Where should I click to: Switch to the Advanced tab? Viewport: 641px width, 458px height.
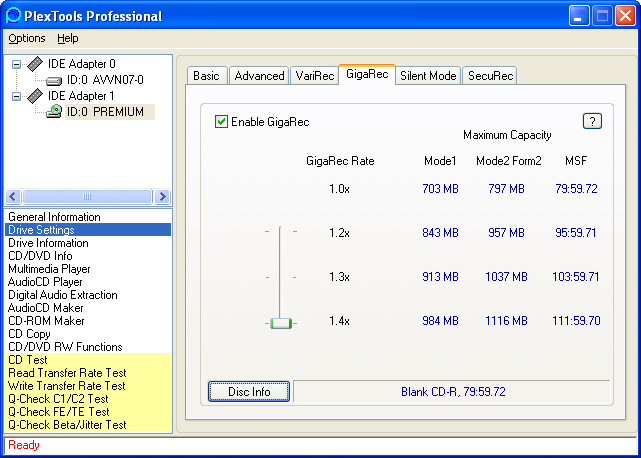[x=259, y=76]
